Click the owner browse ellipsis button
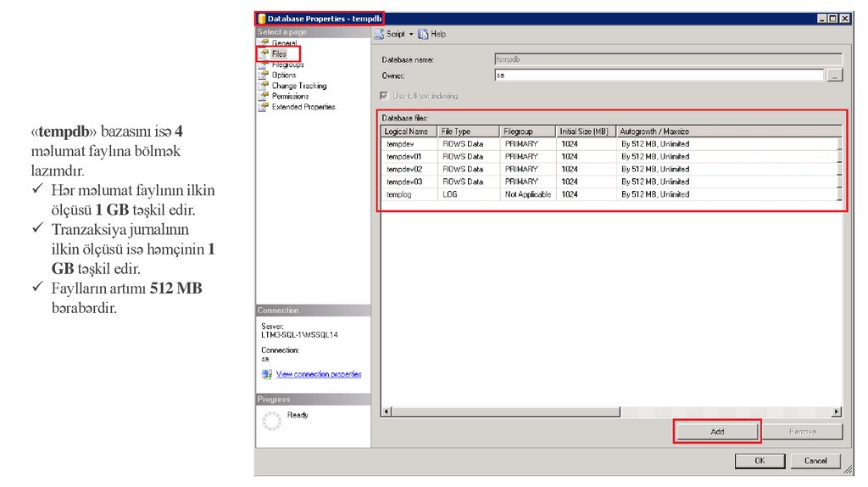Viewport: 868px width, 487px height. [x=834, y=76]
